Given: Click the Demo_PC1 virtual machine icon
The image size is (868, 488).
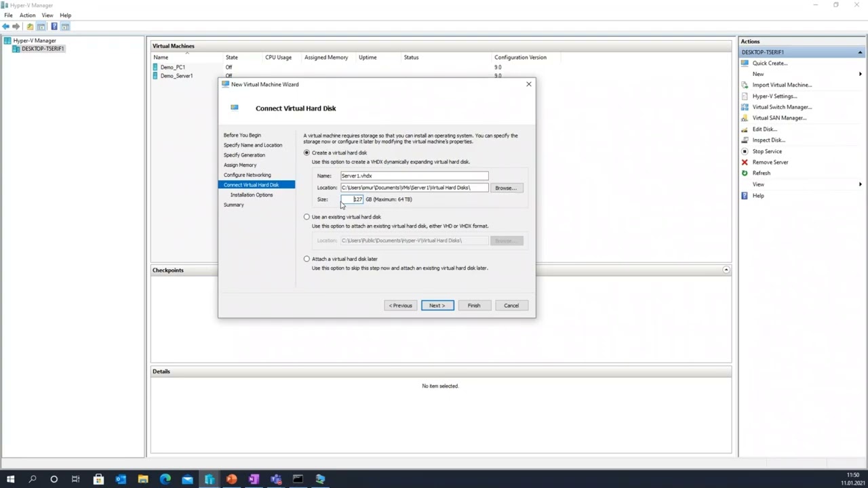Looking at the screenshot, I should [155, 67].
